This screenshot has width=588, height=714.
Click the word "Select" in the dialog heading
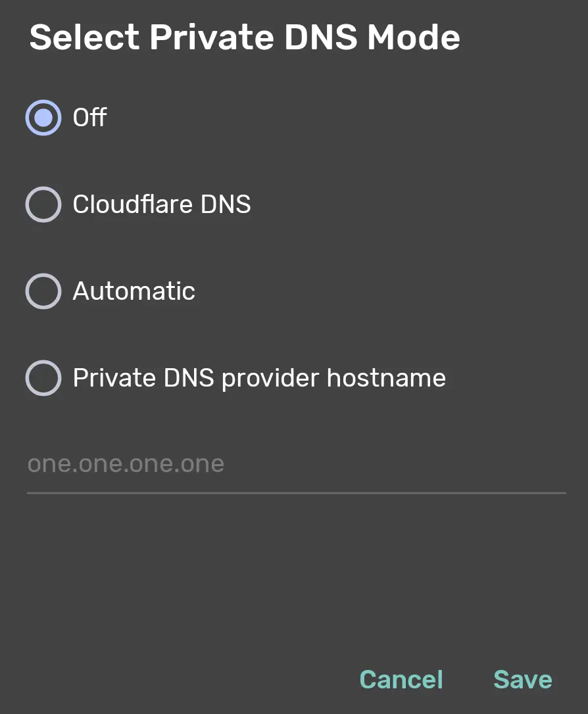coord(84,37)
